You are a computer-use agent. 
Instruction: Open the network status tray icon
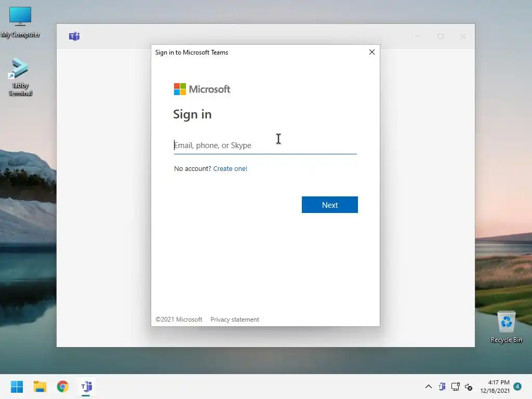click(455, 387)
